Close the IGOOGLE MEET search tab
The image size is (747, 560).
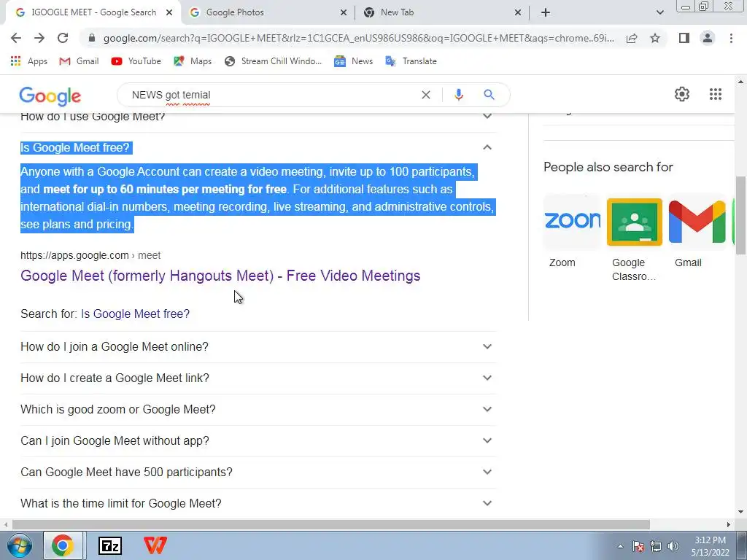click(x=169, y=12)
